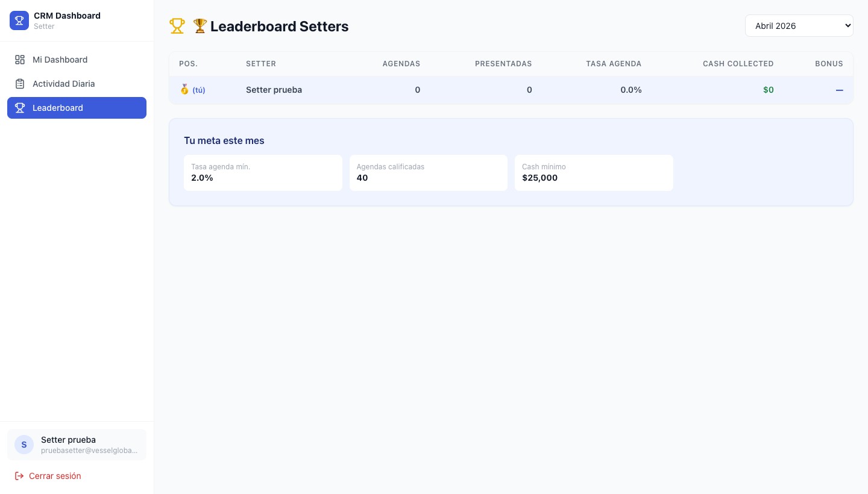Image resolution: width=868 pixels, height=494 pixels.
Task: Select the $0 Cash Collected value
Action: [769, 90]
